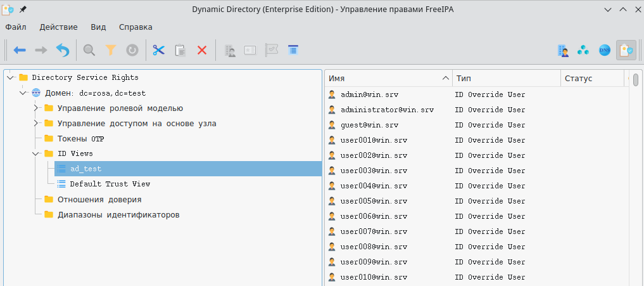The width and height of the screenshot is (644, 286).
Task: Open the Файл menu
Action: [16, 27]
